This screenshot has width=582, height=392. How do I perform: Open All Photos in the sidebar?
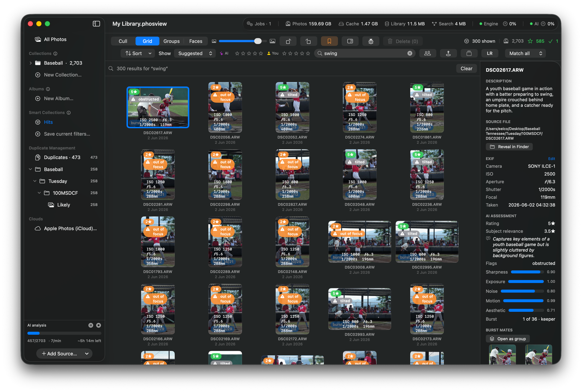coord(55,39)
